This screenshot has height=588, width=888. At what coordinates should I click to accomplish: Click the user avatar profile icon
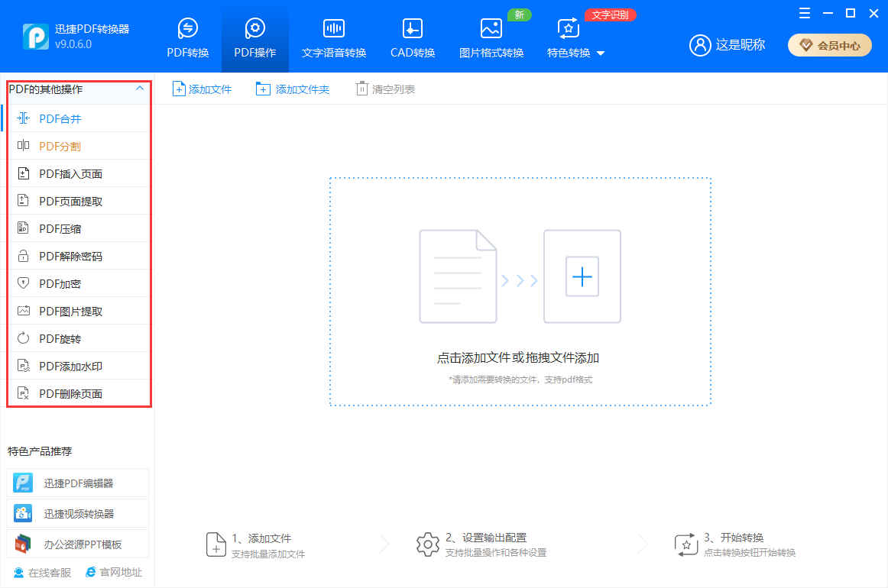700,45
